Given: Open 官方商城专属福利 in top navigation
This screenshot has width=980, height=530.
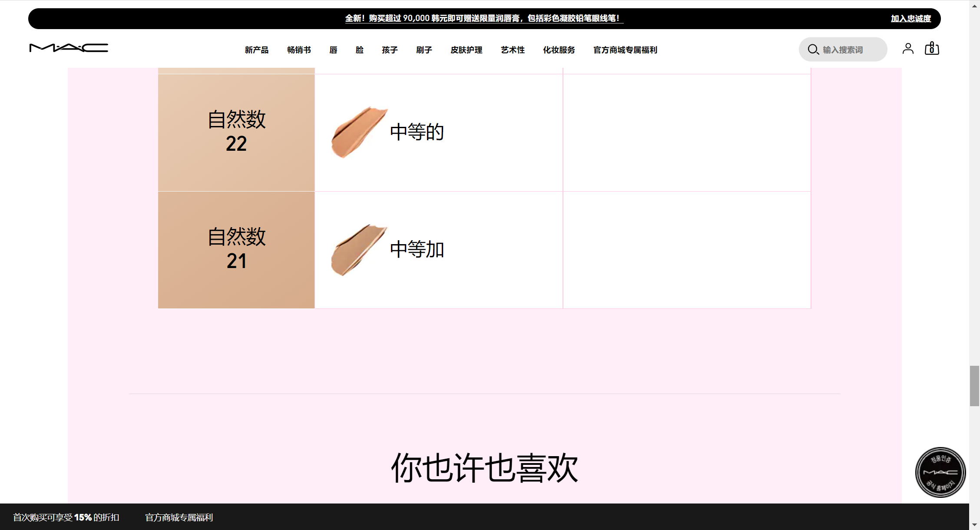Looking at the screenshot, I should (x=625, y=50).
